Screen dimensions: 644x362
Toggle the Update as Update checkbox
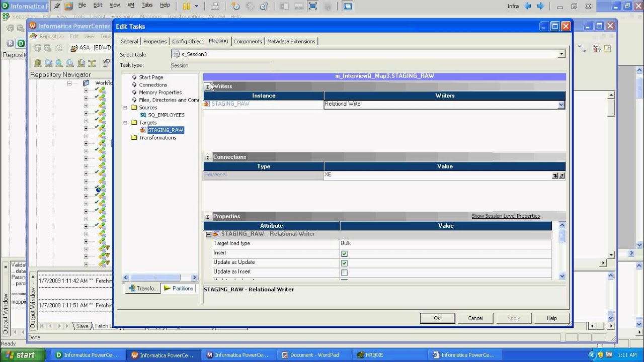344,263
